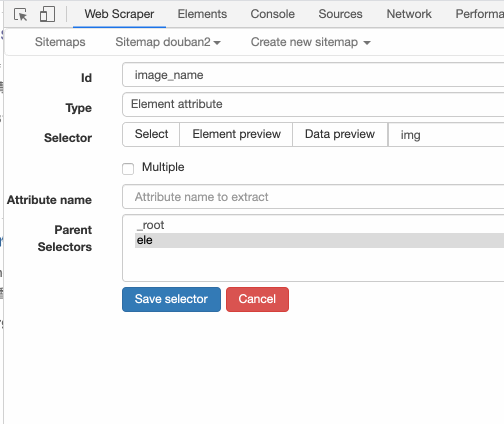The height and width of the screenshot is (424, 504).
Task: Switch to the Console tab
Action: click(x=272, y=14)
